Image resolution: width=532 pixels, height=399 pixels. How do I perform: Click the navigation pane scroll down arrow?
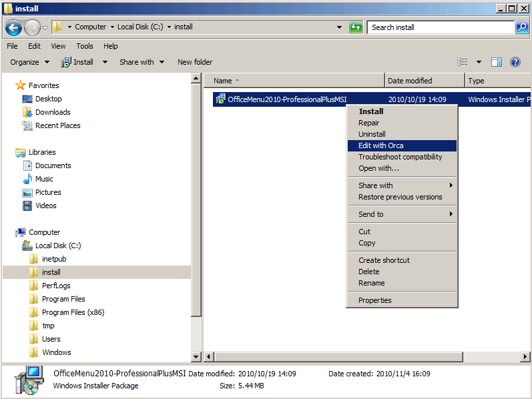coord(196,356)
